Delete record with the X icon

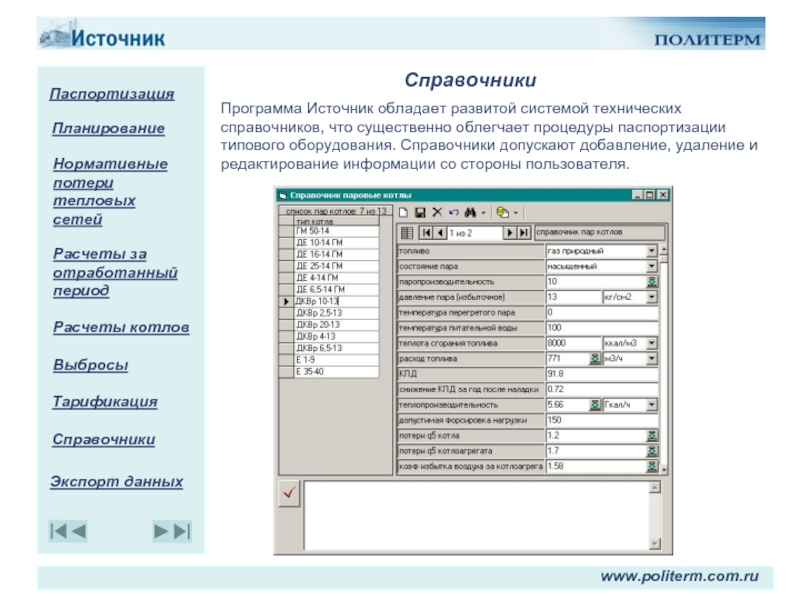(x=437, y=212)
